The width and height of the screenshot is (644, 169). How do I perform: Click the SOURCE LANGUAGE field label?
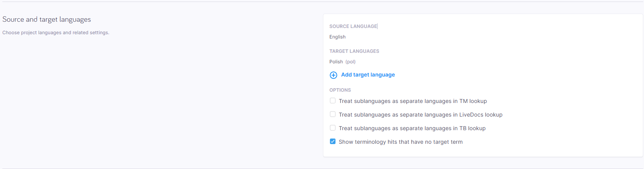point(353,26)
